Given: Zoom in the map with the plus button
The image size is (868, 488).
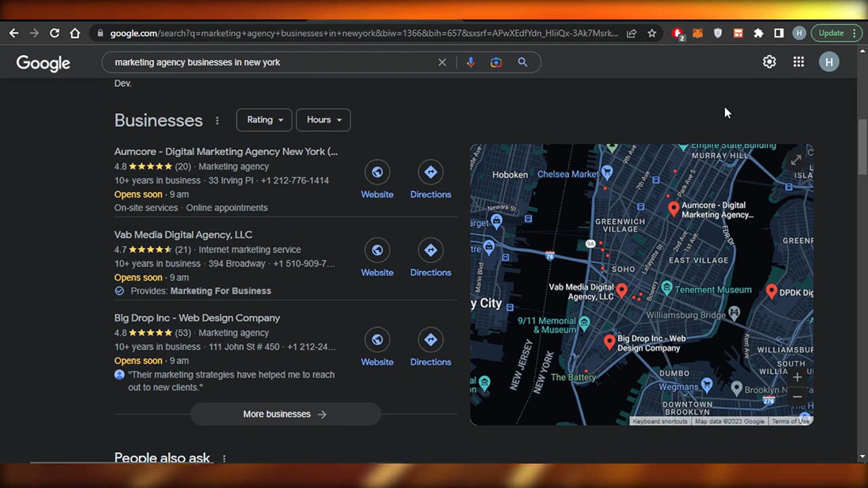Looking at the screenshot, I should (797, 377).
